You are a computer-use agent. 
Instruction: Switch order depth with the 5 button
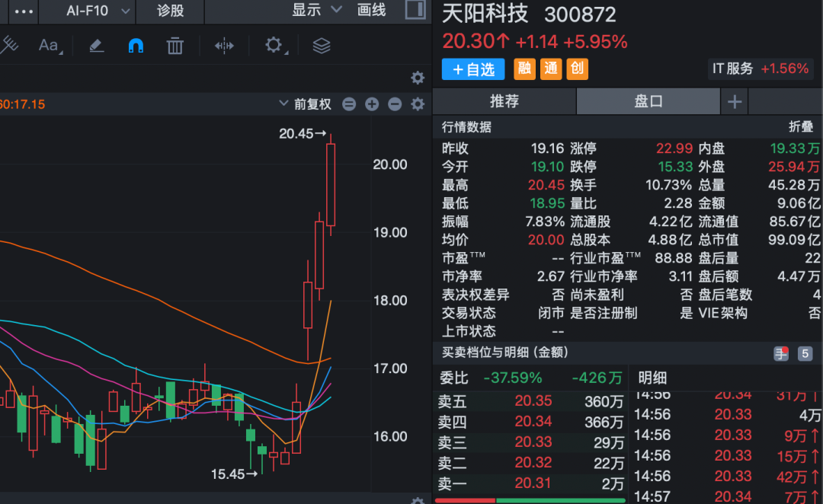pyautogui.click(x=805, y=353)
